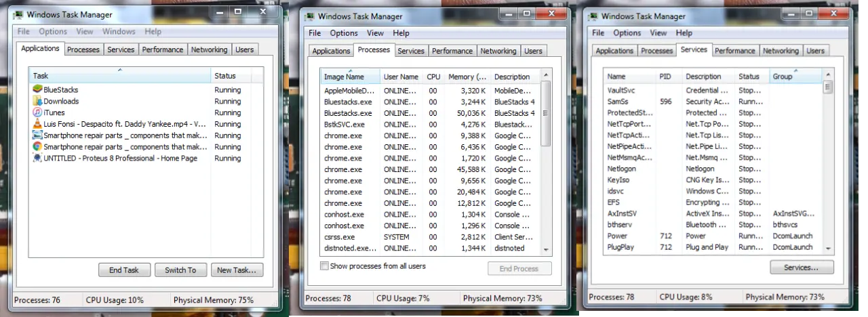This screenshot has width=868, height=317.
Task: Sort processes by User Name column
Action: tap(401, 76)
